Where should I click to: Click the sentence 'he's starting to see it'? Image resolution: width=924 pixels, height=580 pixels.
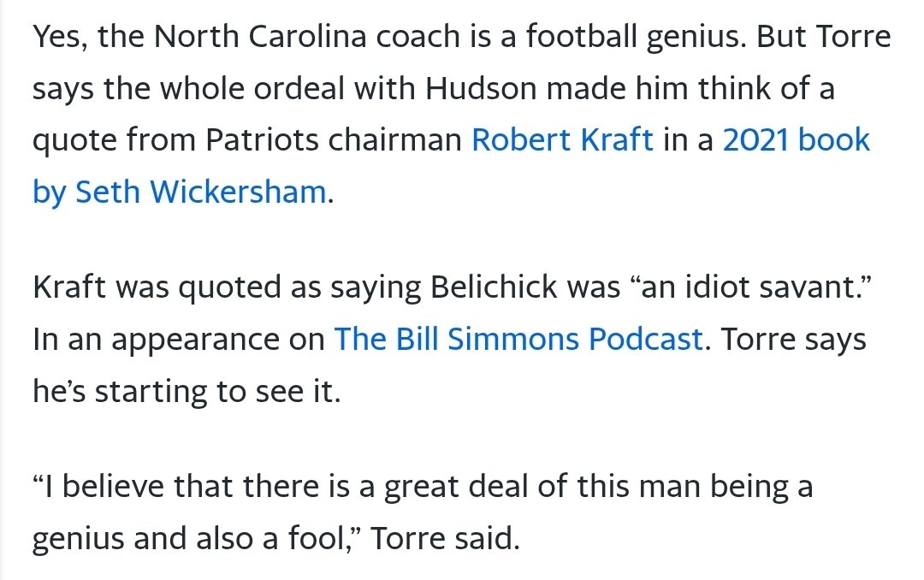pyautogui.click(x=187, y=392)
